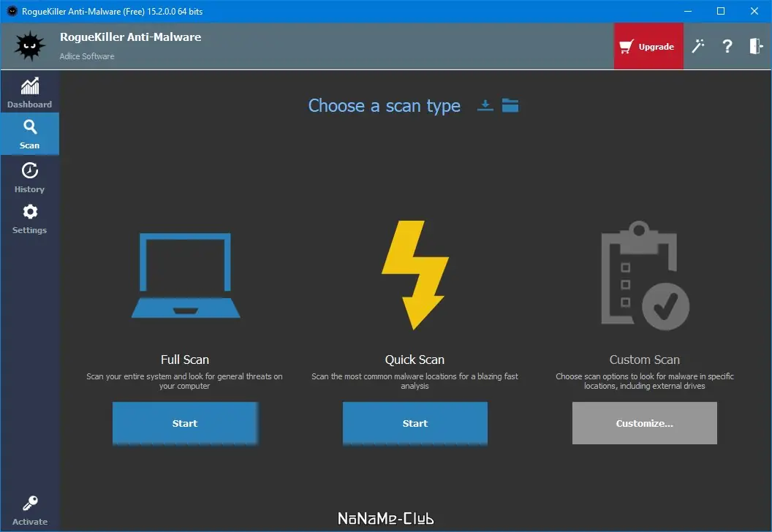772x532 pixels.
Task: Start the Full Scan
Action: pyautogui.click(x=185, y=423)
